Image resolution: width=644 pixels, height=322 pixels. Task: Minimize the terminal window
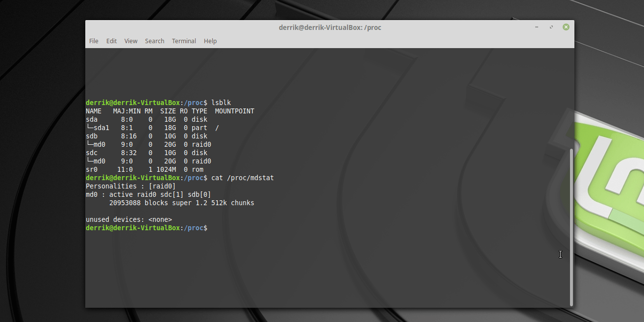coord(537,27)
